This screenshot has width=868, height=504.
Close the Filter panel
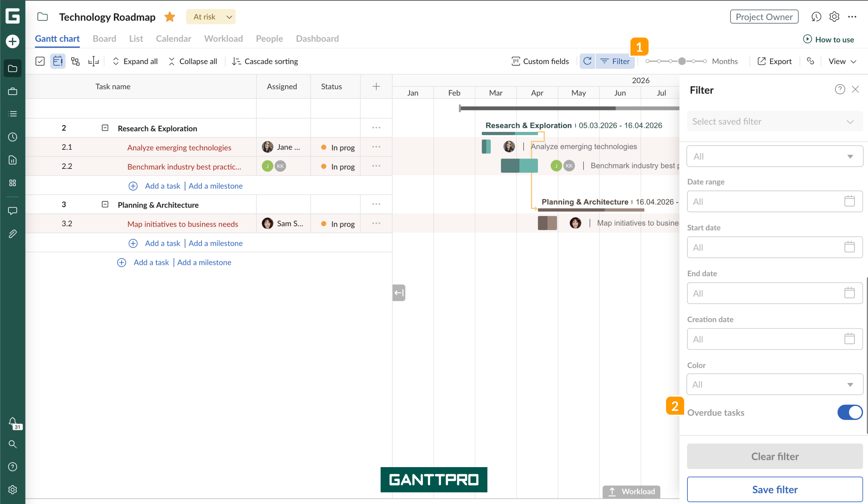(x=855, y=90)
